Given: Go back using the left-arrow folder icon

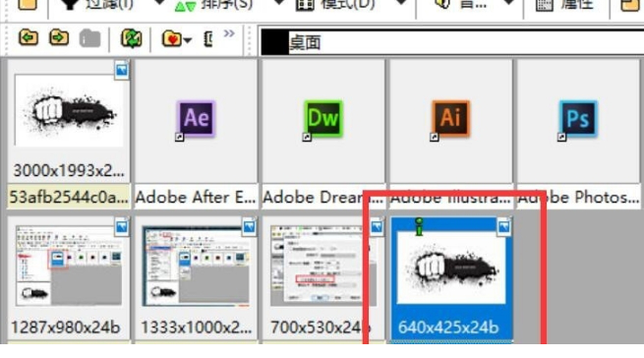Looking at the screenshot, I should click(x=29, y=37).
